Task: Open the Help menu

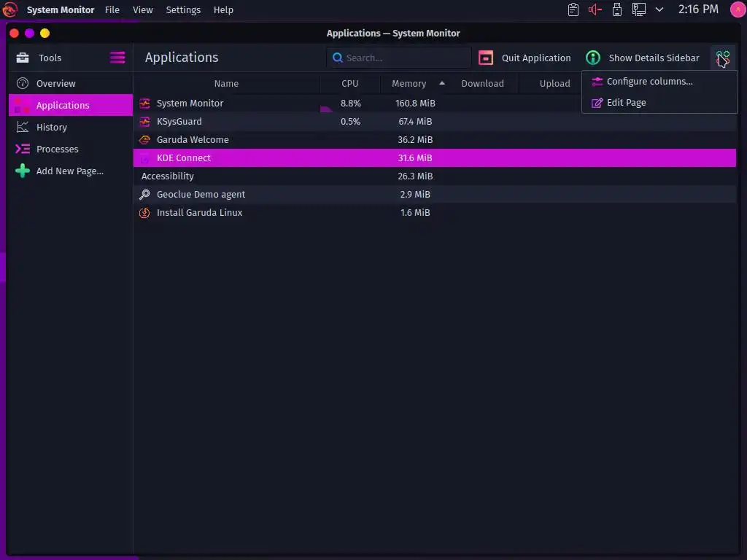Action: (x=223, y=9)
